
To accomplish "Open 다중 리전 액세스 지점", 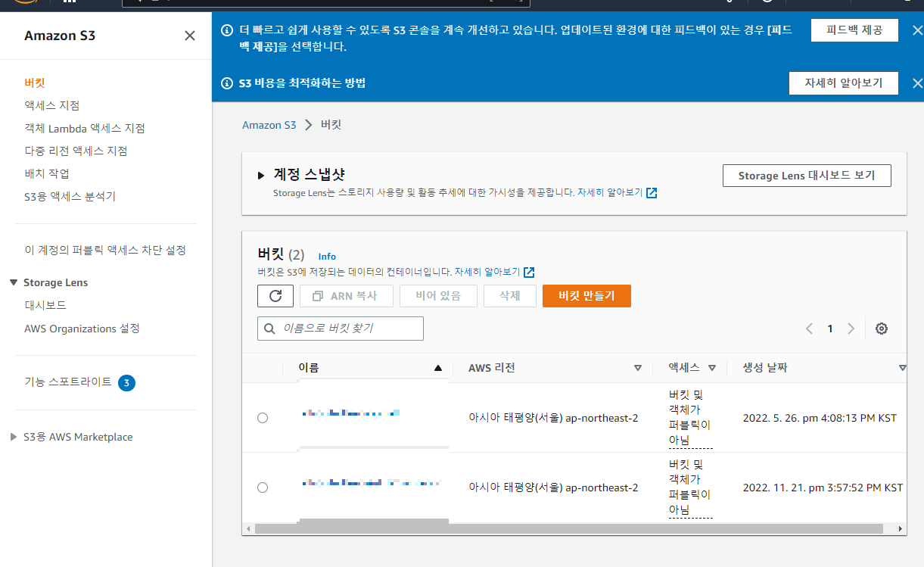I will [x=76, y=151].
